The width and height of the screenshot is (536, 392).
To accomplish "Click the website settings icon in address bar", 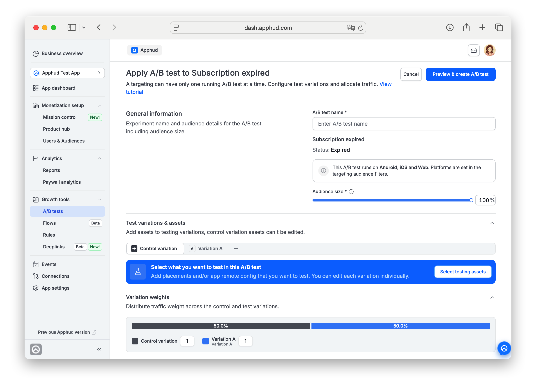I will tap(176, 28).
